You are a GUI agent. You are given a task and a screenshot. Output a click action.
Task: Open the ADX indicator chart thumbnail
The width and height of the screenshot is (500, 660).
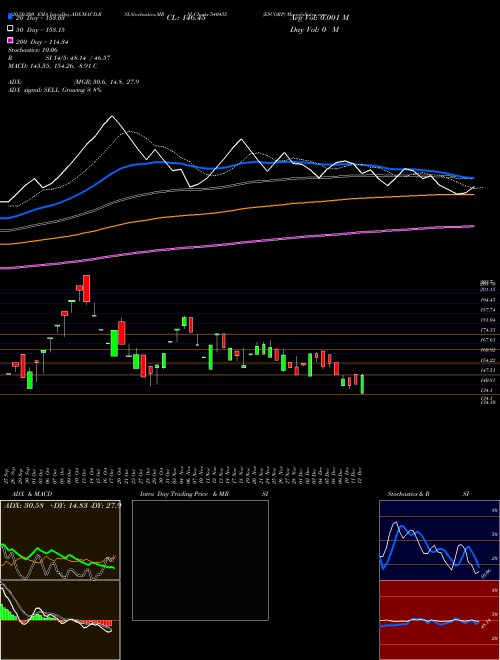point(60,540)
